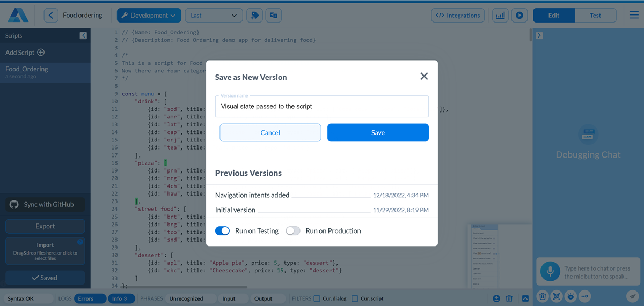Open the Development environment dropdown
This screenshot has height=306, width=644.
coord(149,16)
